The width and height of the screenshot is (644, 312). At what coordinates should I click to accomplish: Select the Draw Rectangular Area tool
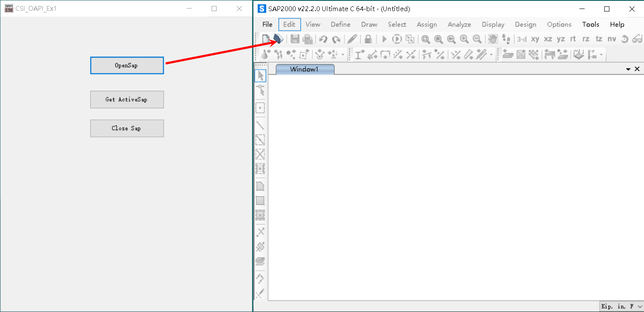[x=260, y=201]
